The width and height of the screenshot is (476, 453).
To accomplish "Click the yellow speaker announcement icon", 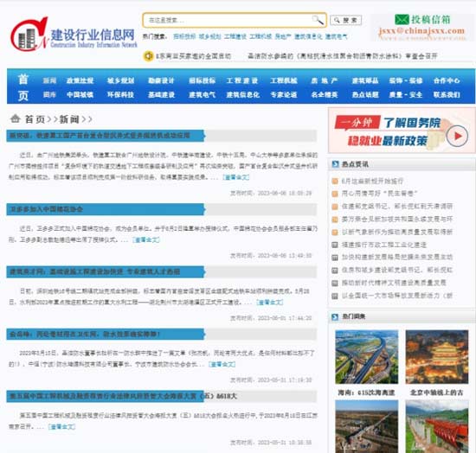I will pyautogui.click(x=148, y=56).
